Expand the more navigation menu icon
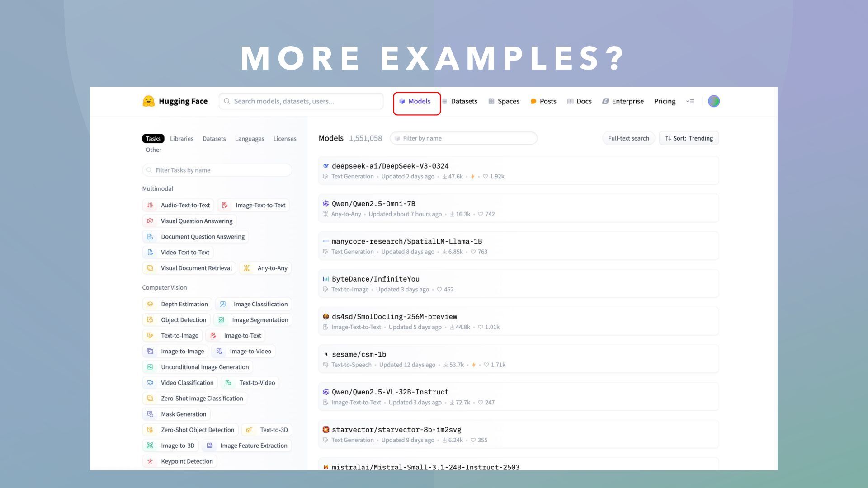The height and width of the screenshot is (488, 868). coord(690,101)
